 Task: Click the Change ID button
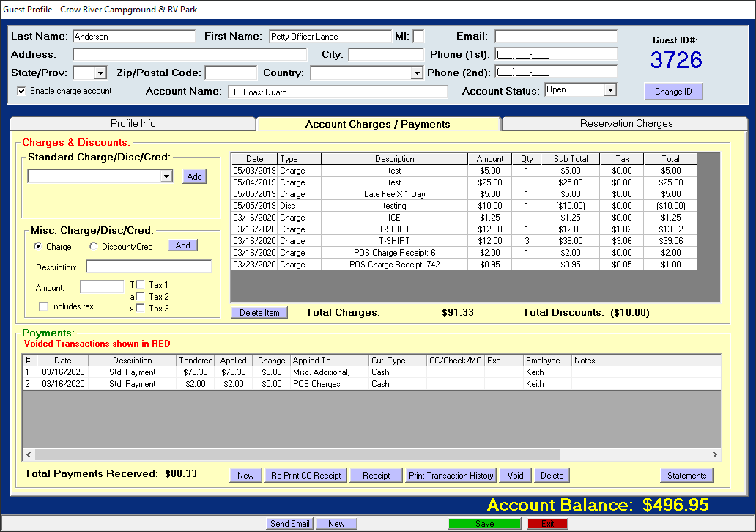click(673, 91)
